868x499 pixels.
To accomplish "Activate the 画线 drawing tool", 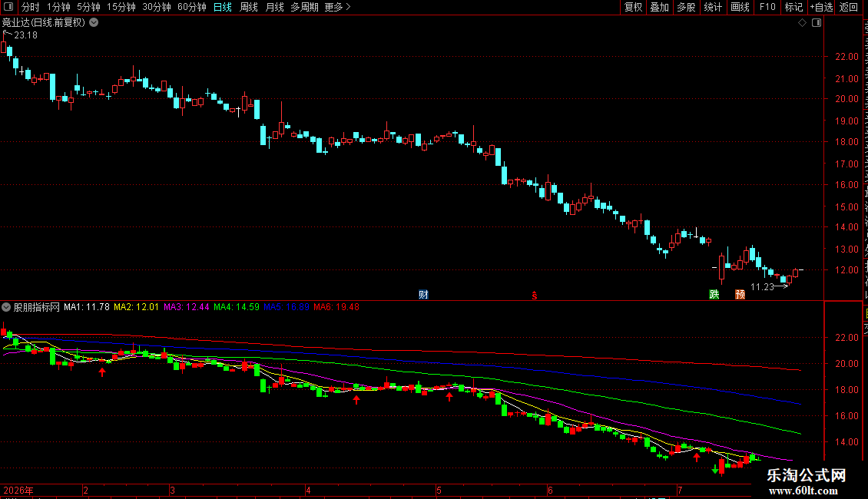I will [740, 7].
